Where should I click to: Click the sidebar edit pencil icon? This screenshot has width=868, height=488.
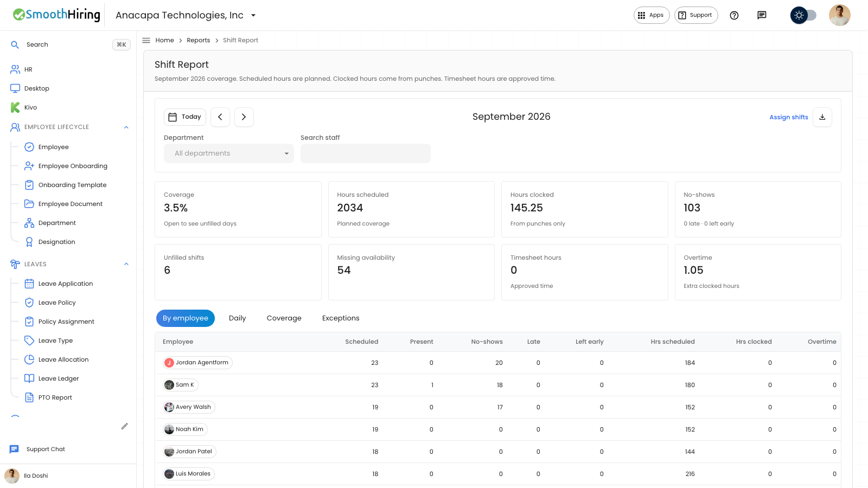(x=125, y=426)
